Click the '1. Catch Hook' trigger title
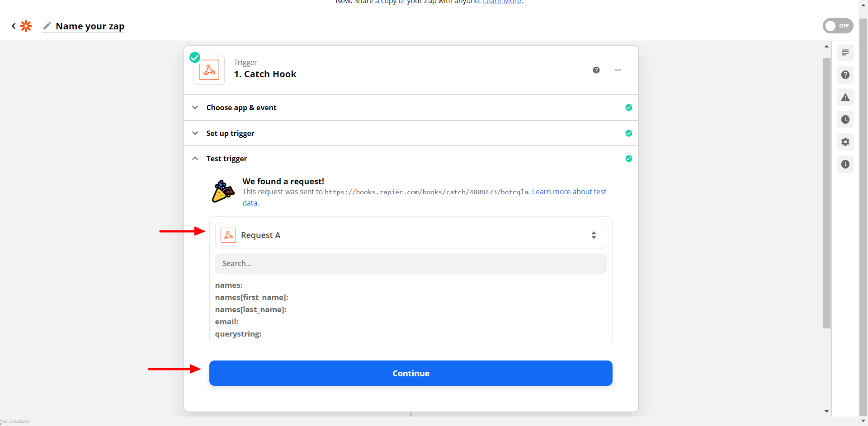This screenshot has width=868, height=426. pyautogui.click(x=265, y=74)
